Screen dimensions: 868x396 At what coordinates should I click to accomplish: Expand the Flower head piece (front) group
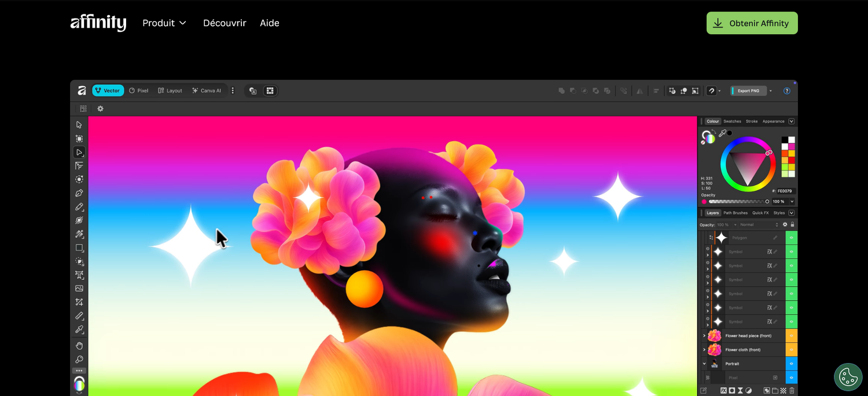pyautogui.click(x=704, y=335)
